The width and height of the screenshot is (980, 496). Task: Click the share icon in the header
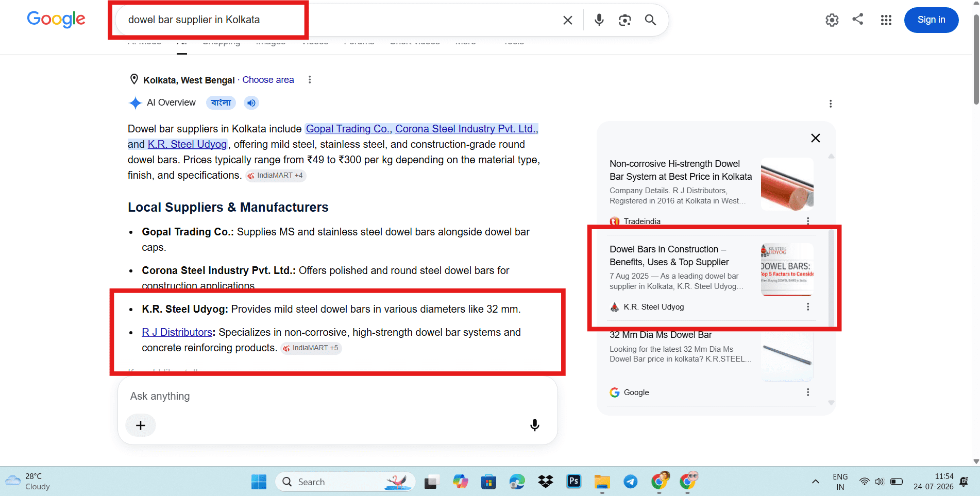pos(858,20)
